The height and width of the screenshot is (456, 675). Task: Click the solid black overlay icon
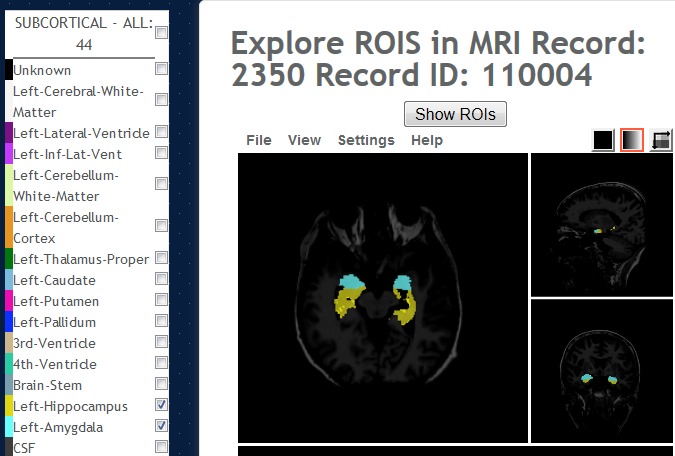[x=603, y=140]
